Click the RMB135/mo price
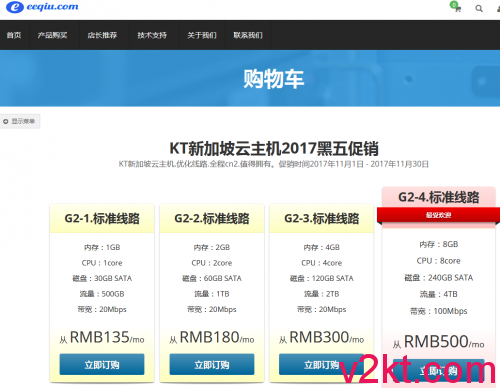The image size is (500, 388). click(x=102, y=337)
